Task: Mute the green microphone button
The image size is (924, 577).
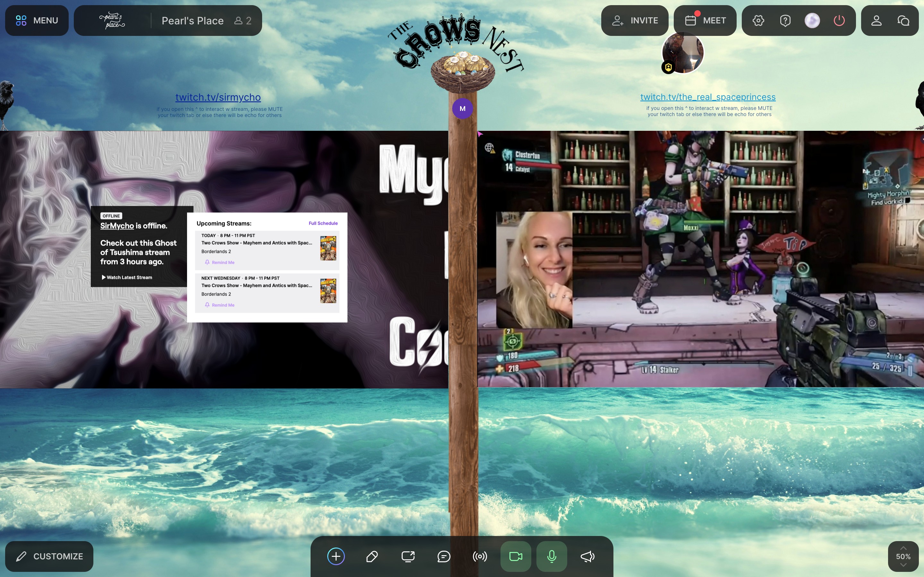Action: click(x=551, y=556)
